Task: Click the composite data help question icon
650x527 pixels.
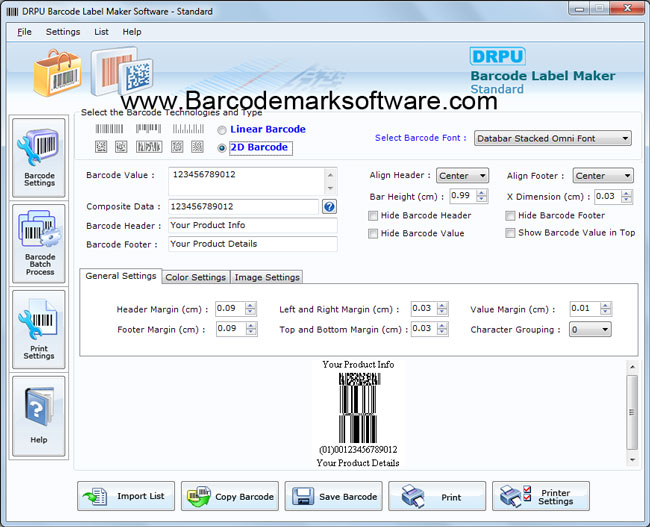Action: click(x=329, y=206)
